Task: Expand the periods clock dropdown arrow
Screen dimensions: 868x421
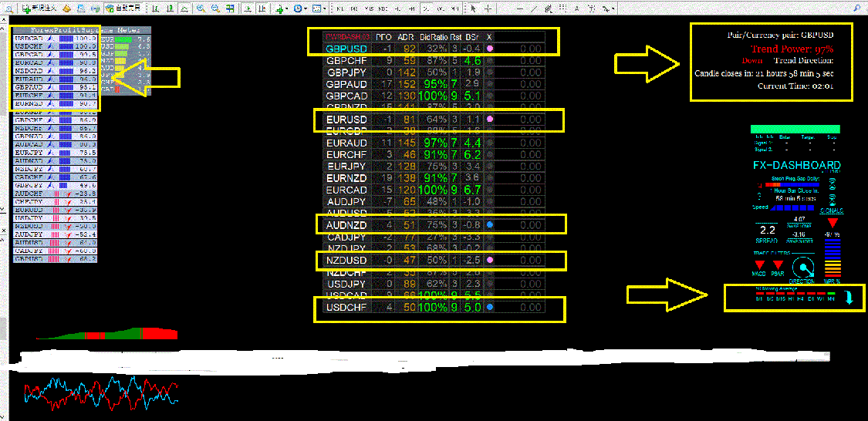Action: coord(305,8)
